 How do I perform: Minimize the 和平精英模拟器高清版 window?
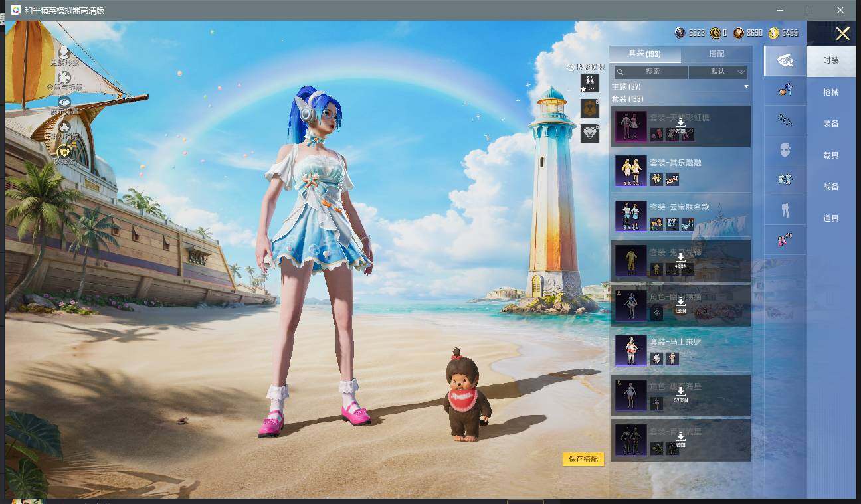click(779, 10)
